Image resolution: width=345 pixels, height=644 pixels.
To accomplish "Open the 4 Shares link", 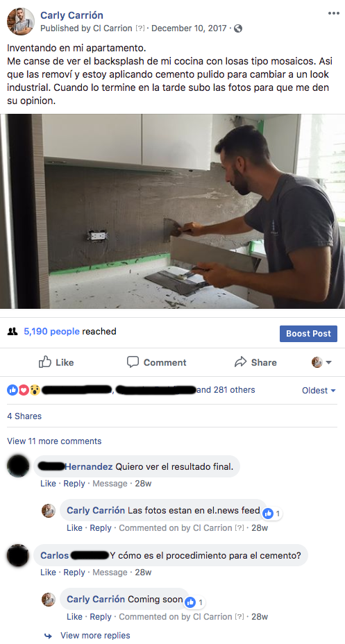I will pos(24,416).
